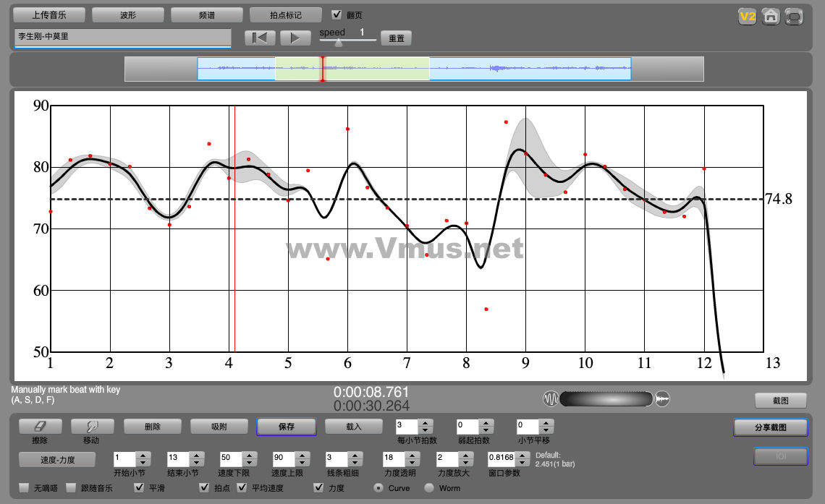Switch to the 频谱 spectrum view
Image resolution: width=825 pixels, height=504 pixels.
click(x=206, y=14)
